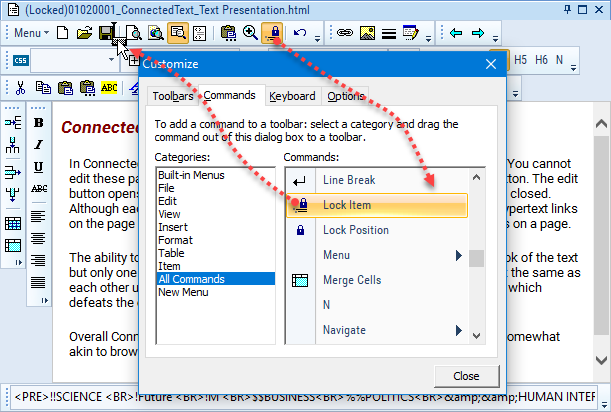Select the Lock Item command
This screenshot has width=611, height=412.
click(x=377, y=205)
